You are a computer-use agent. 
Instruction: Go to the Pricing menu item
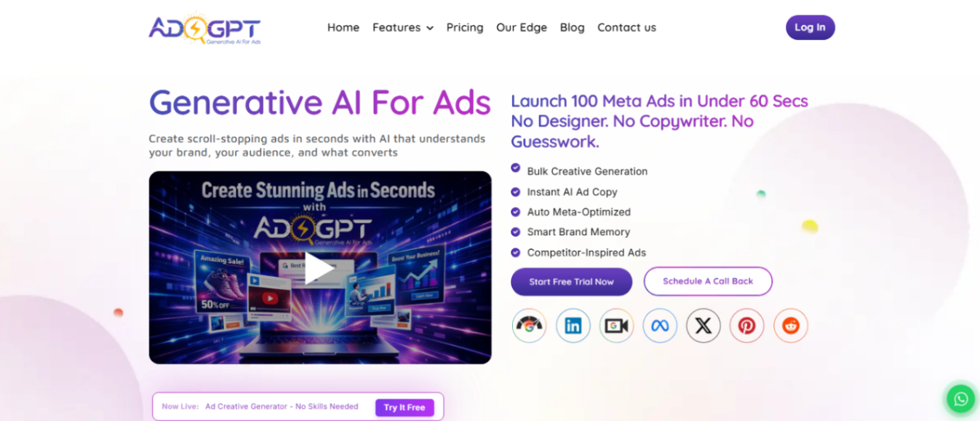(465, 28)
